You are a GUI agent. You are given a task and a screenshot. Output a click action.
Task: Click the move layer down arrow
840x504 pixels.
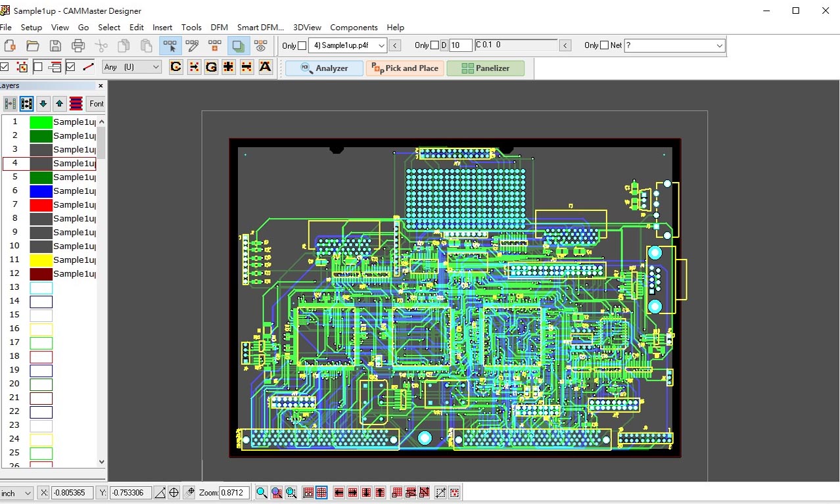click(x=43, y=103)
